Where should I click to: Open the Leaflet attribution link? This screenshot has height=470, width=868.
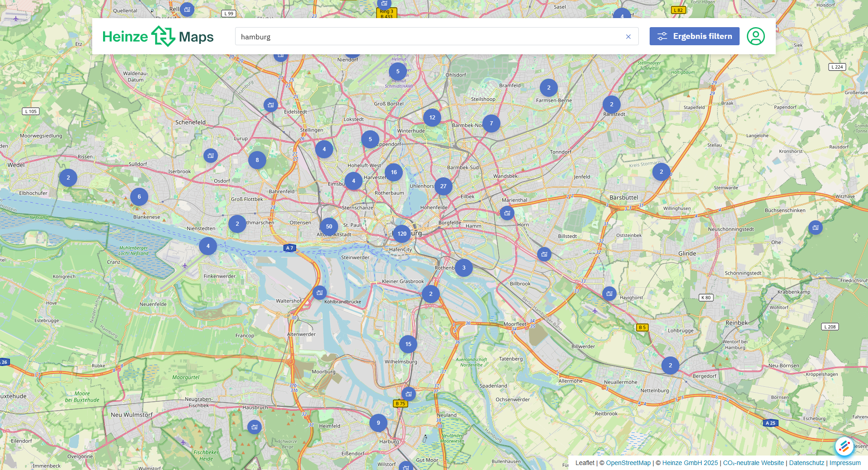tap(585, 463)
